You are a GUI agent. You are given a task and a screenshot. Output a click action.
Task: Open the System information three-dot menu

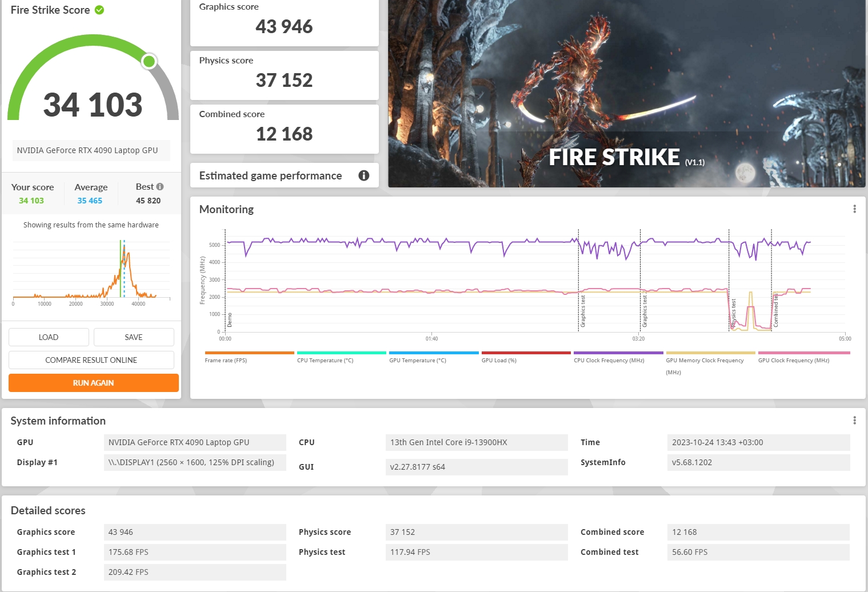point(854,421)
